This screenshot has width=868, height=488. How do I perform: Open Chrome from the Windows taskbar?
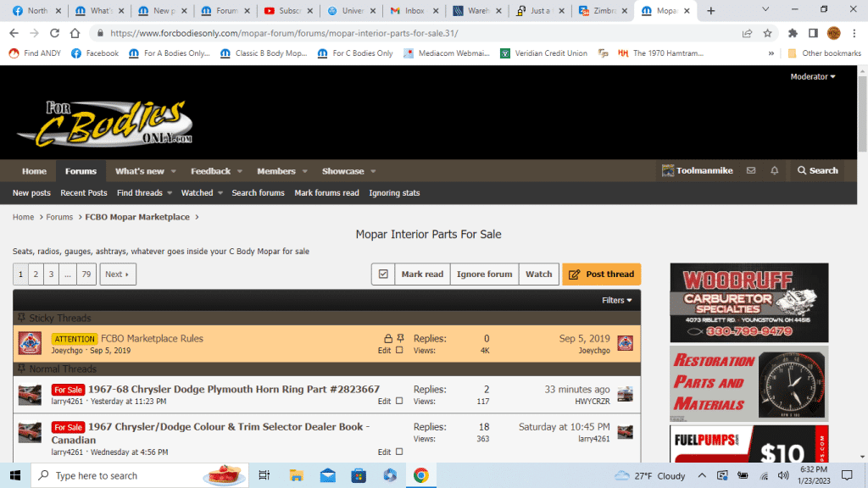[420, 475]
